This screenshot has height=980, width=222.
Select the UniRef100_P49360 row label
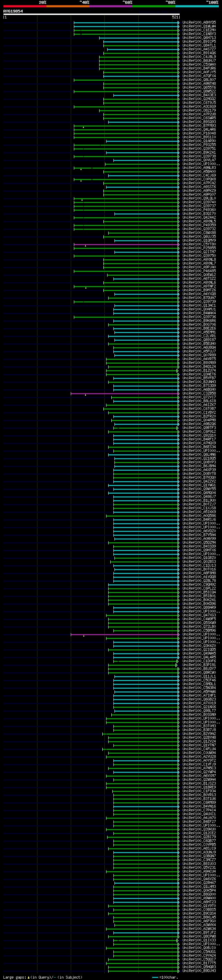tap(199, 210)
